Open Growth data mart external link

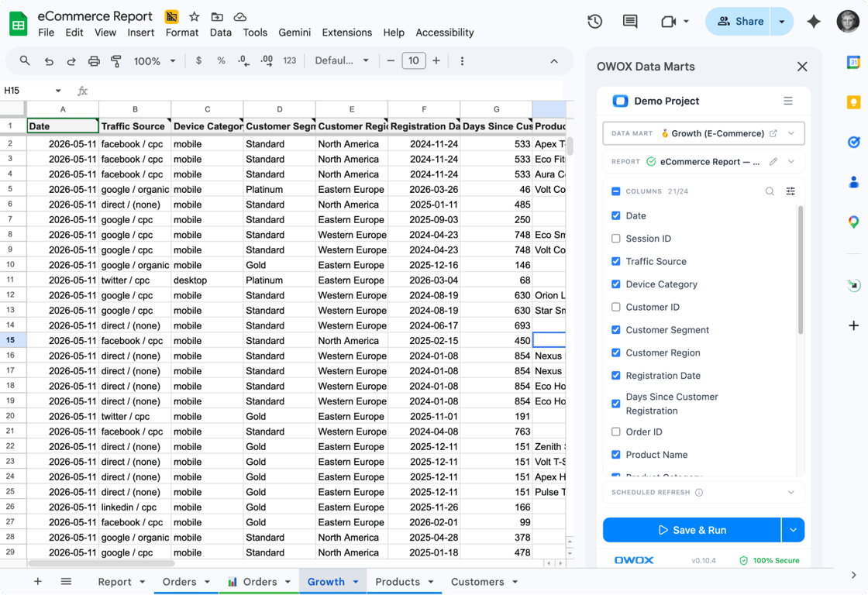[773, 133]
